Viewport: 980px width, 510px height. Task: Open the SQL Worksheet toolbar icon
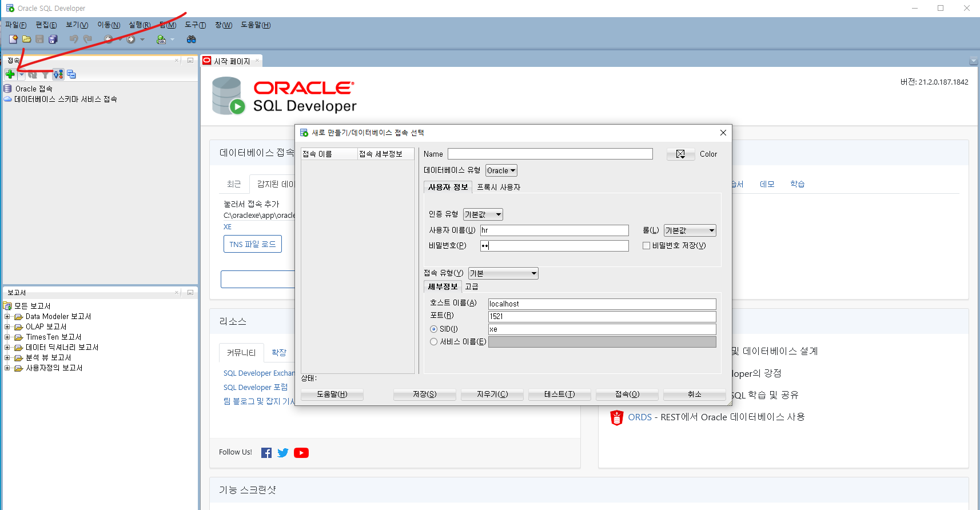[x=161, y=39]
